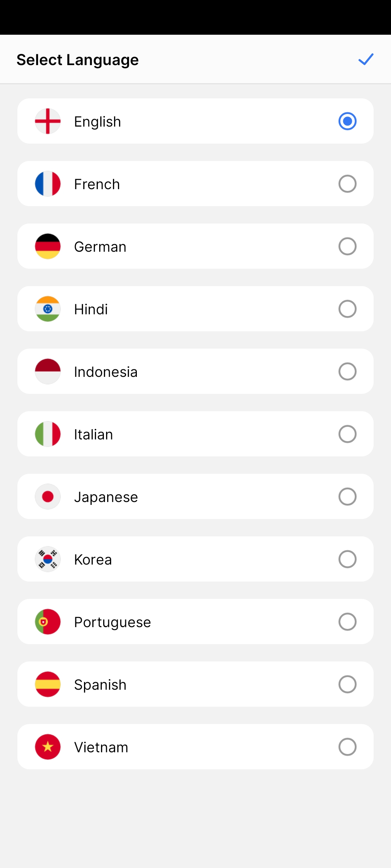The image size is (391, 868).
Task: Pick the Japanese radio button
Action: 347,497
